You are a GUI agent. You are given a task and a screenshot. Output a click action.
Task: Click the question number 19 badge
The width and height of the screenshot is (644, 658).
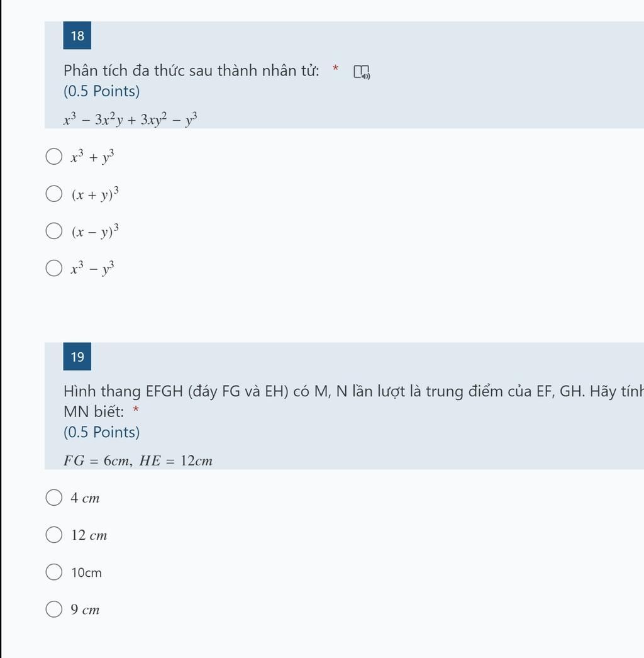(77, 357)
